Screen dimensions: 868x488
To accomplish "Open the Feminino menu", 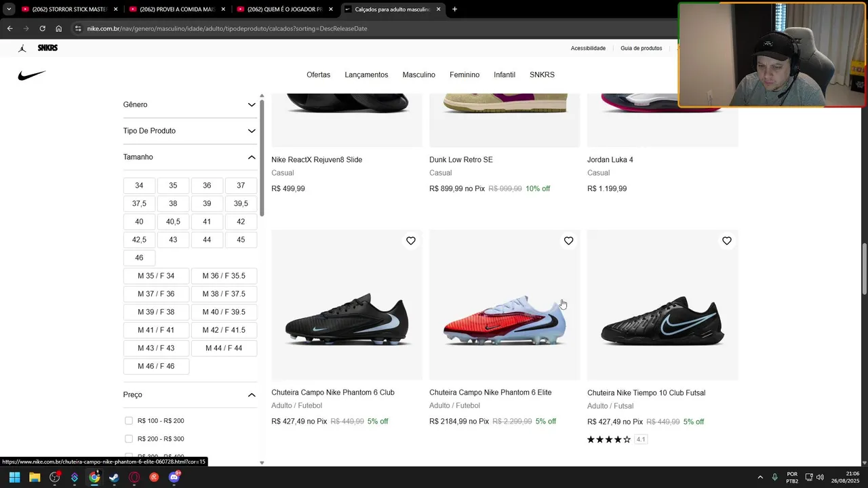I will (465, 75).
